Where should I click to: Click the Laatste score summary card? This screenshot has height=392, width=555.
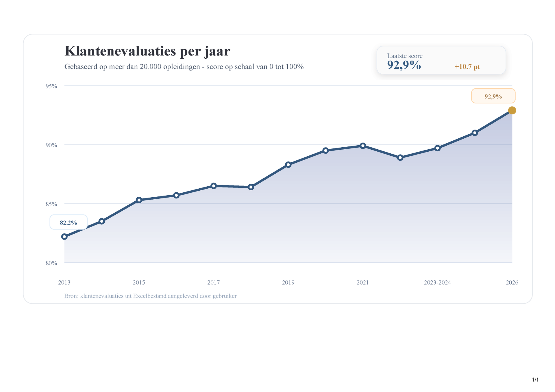[441, 60]
